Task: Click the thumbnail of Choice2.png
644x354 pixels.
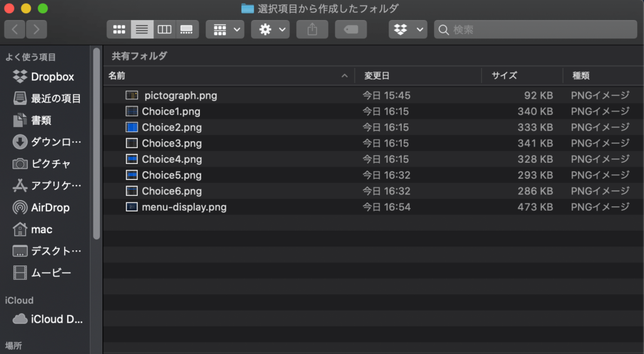Action: tap(131, 127)
